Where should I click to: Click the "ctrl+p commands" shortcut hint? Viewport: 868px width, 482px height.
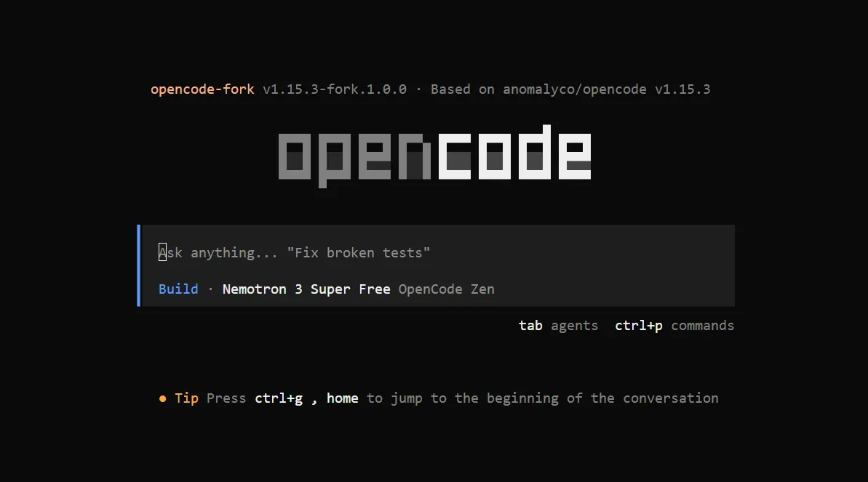[x=674, y=326]
